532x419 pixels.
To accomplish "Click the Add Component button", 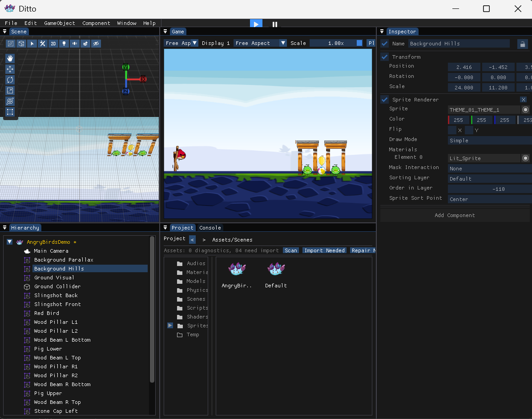I will 455,215.
